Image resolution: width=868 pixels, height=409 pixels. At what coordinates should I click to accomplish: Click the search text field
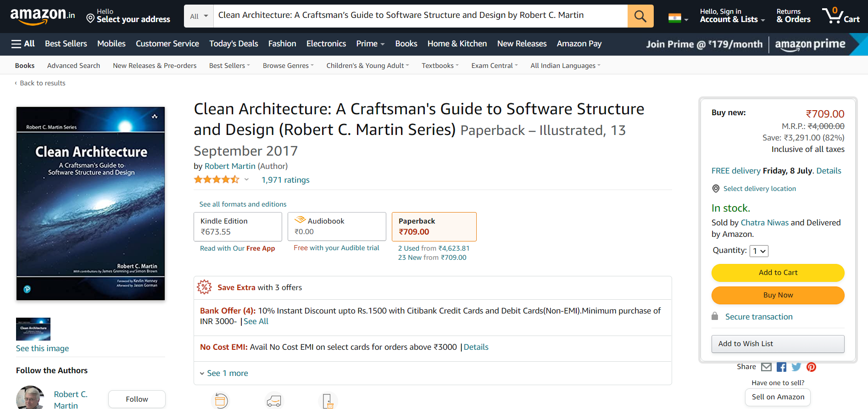coord(421,16)
